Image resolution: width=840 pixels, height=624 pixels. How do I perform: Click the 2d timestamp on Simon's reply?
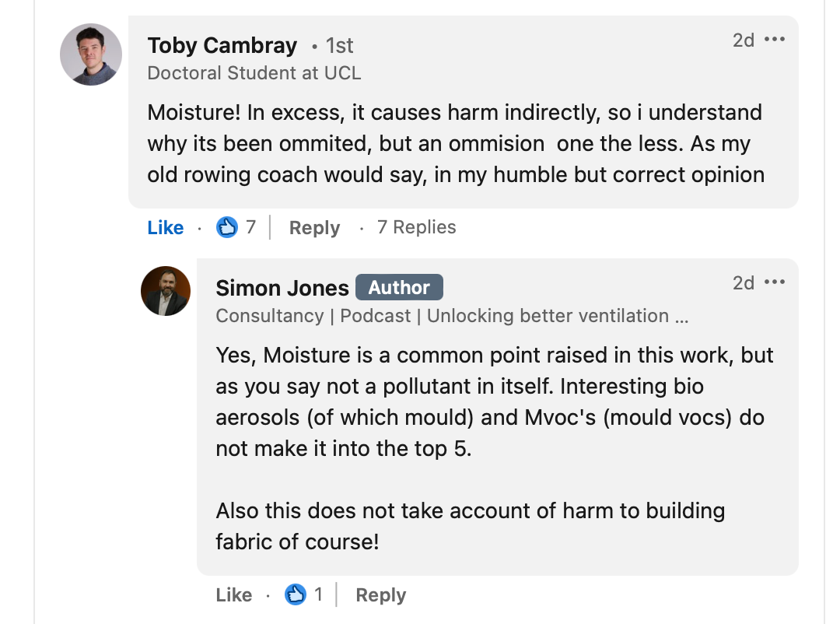[744, 282]
